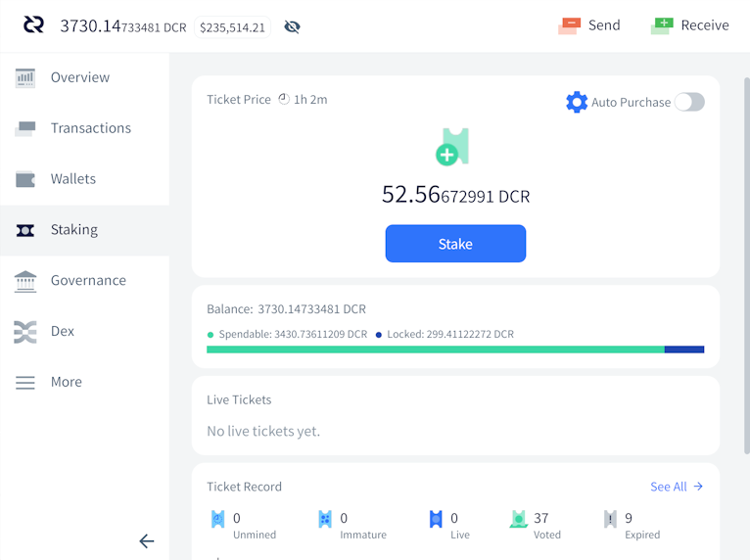Click the Transactions sidebar icon
Screen dimensions: 750x560
tap(24, 128)
